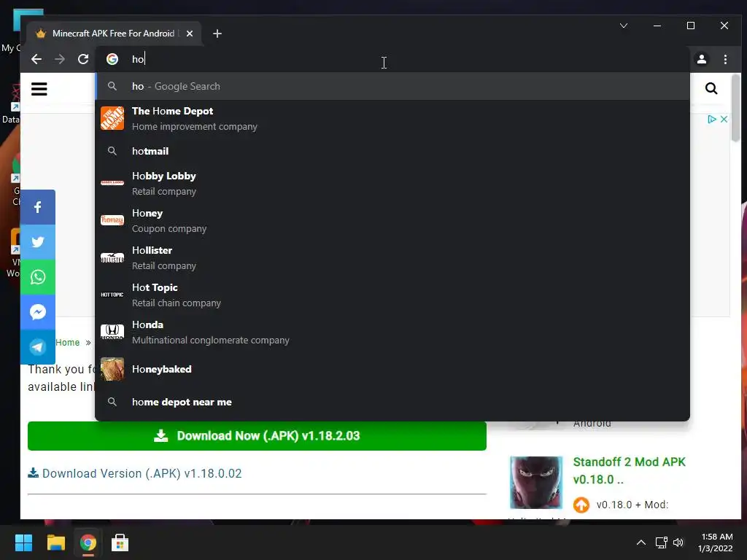This screenshot has height=560, width=747.
Task: Show hidden system tray icons
Action: pos(641,542)
